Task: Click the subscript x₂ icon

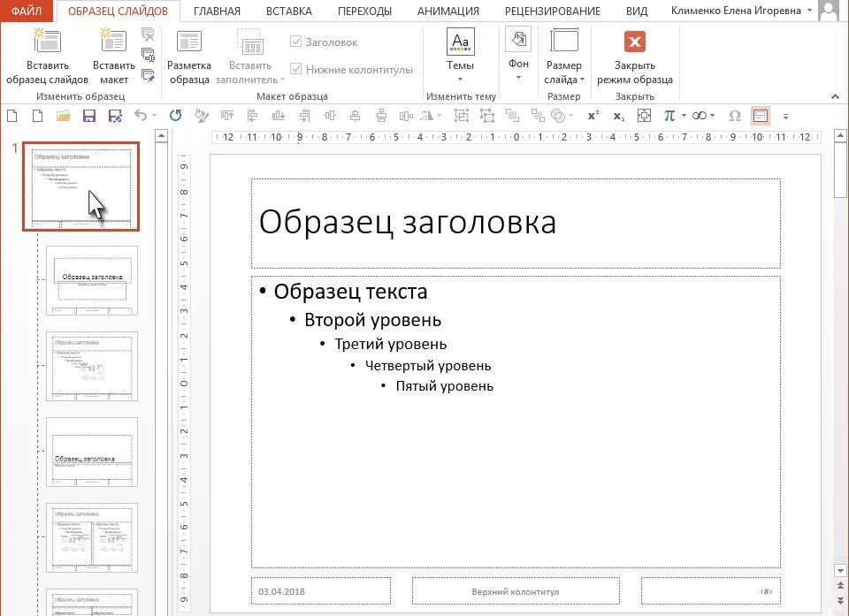Action: [619, 116]
